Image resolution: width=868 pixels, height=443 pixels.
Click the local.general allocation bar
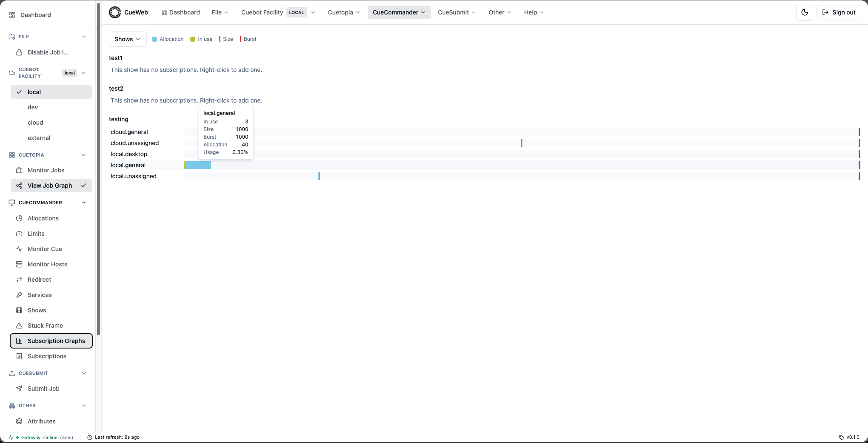199,165
